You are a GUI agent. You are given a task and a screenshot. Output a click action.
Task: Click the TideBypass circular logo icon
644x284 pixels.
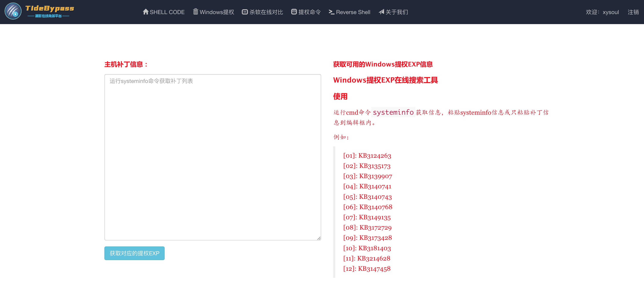click(13, 11)
